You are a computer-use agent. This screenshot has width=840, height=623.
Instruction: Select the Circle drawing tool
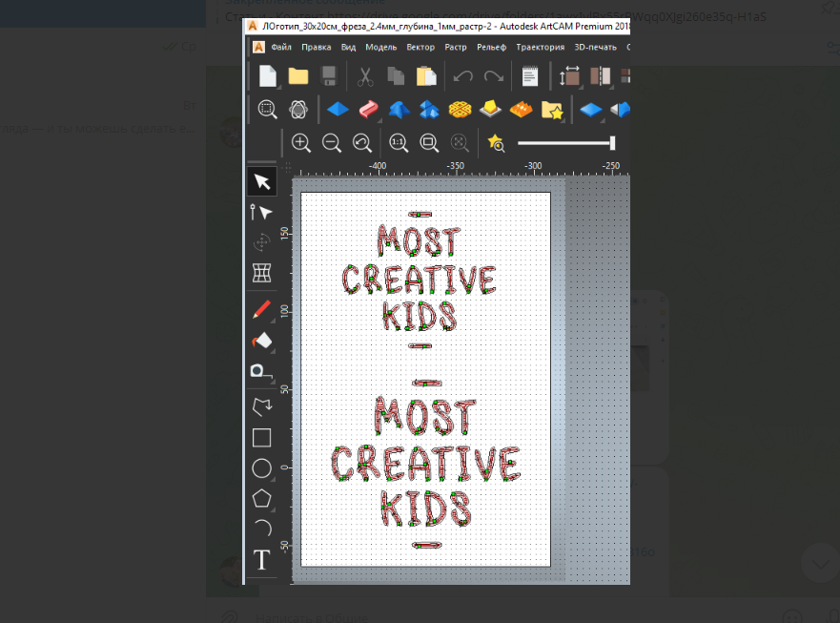(x=261, y=468)
